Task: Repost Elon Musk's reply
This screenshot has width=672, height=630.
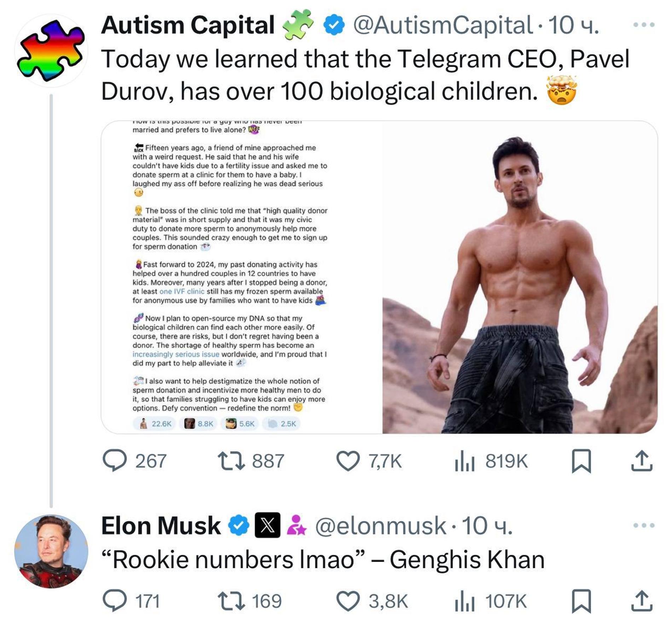Action: click(231, 601)
